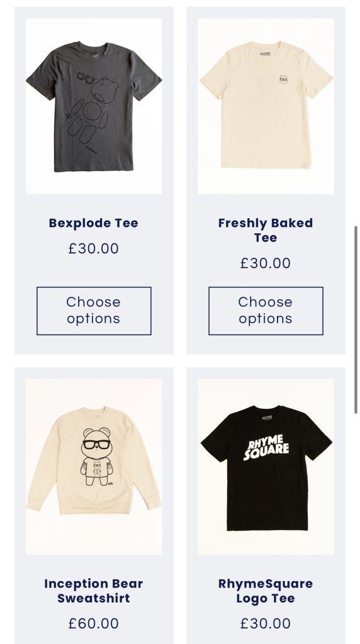Click the bear with glasses graphic on sweatshirt
Screen dimensions: 360x644
(x=96, y=457)
